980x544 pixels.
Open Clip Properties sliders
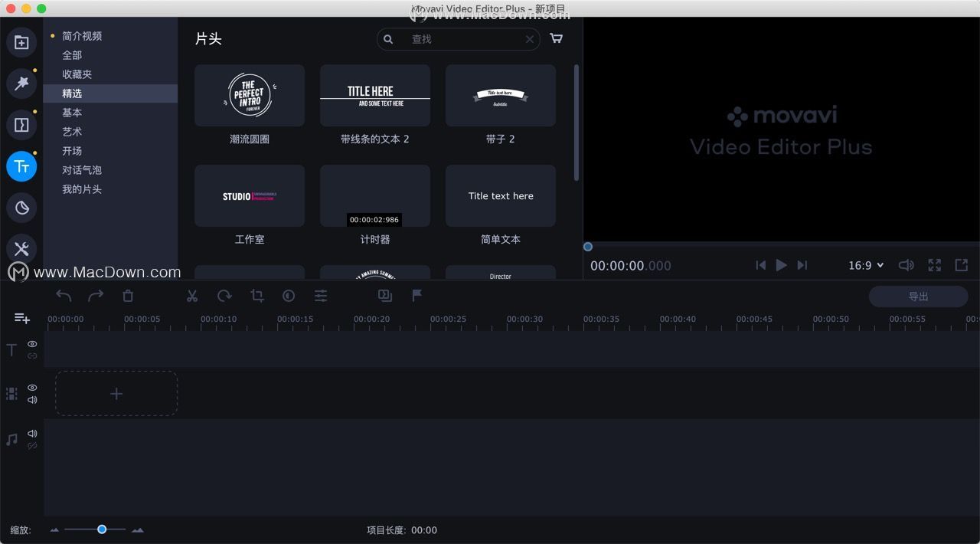321,296
